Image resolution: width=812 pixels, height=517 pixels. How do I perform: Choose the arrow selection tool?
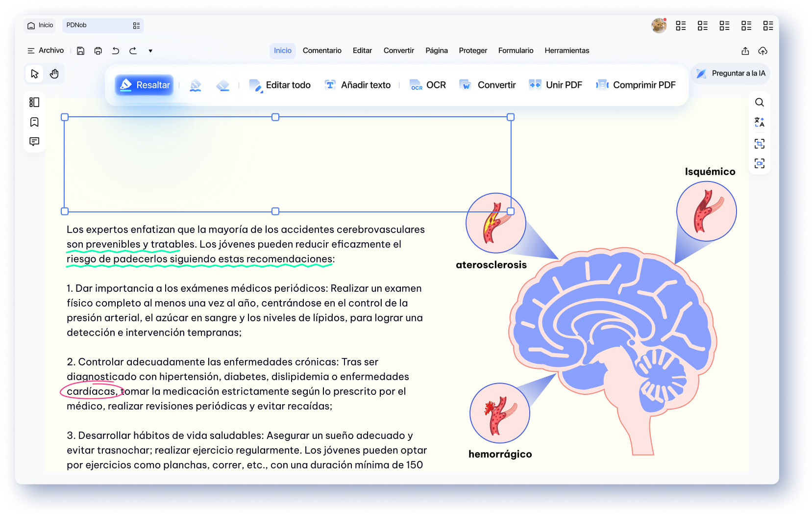[34, 74]
